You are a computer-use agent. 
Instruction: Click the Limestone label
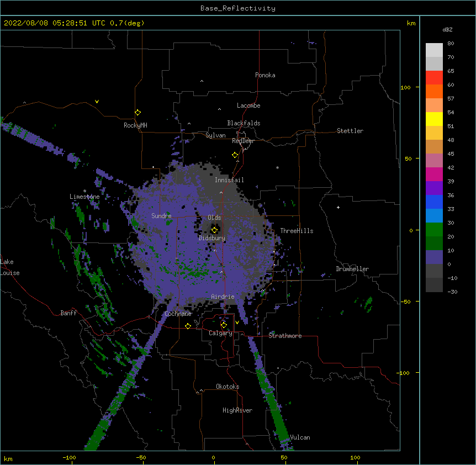pyautogui.click(x=84, y=197)
